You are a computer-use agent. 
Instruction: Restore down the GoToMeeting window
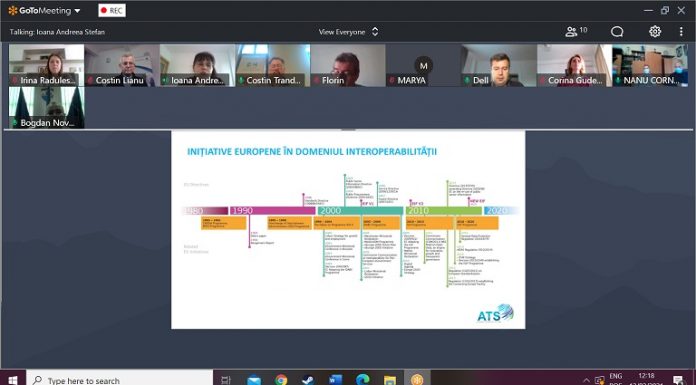664,10
